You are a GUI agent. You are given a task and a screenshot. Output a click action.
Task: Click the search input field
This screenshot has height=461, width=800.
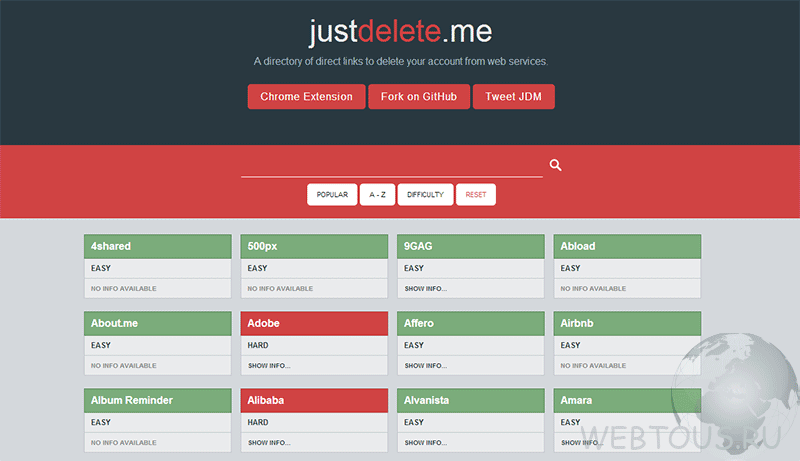click(391, 165)
